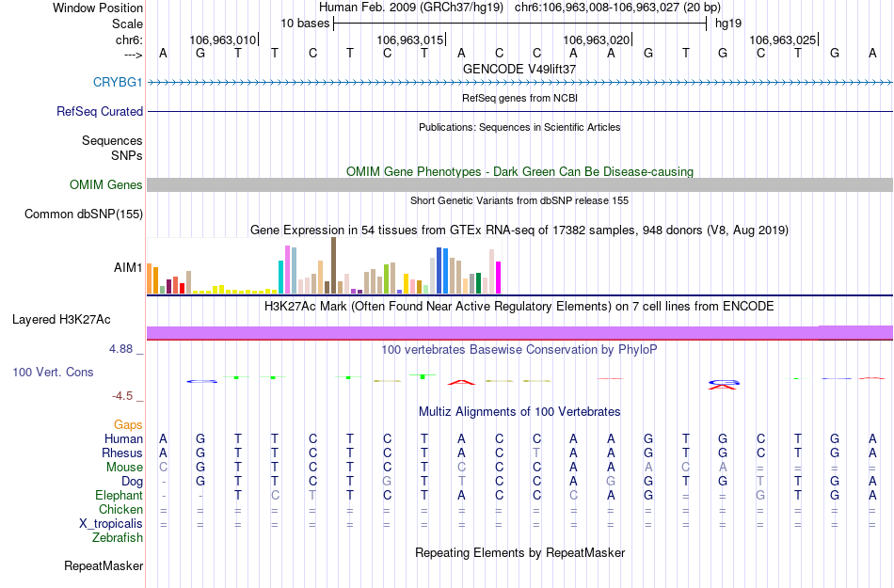Click the hg19 assembly label
This screenshot has width=894, height=588.
[728, 24]
